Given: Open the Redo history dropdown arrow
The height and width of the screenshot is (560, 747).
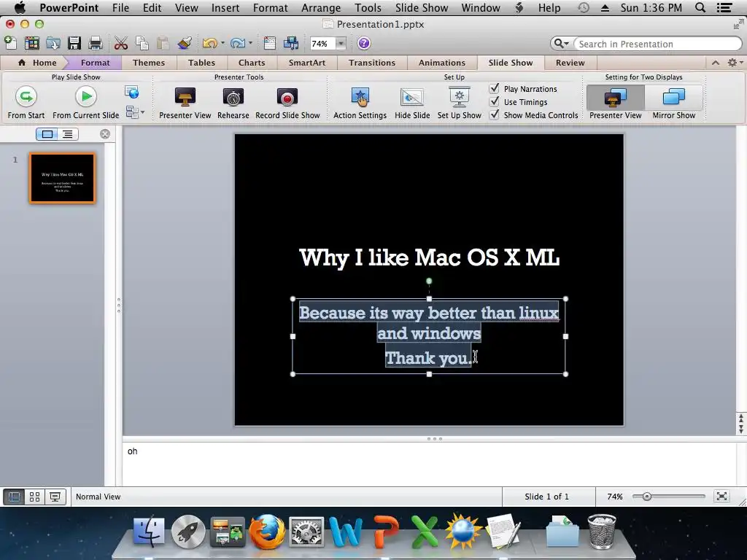Looking at the screenshot, I should [x=250, y=43].
